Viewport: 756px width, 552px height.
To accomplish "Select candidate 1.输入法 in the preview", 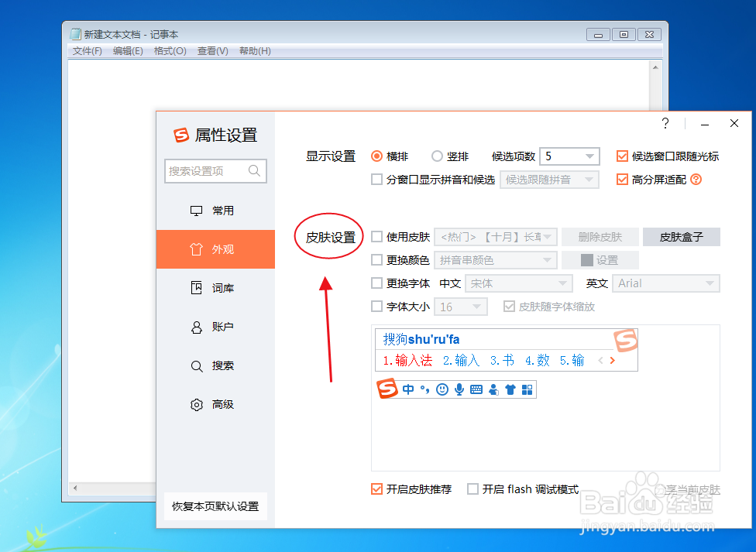I will pyautogui.click(x=407, y=360).
